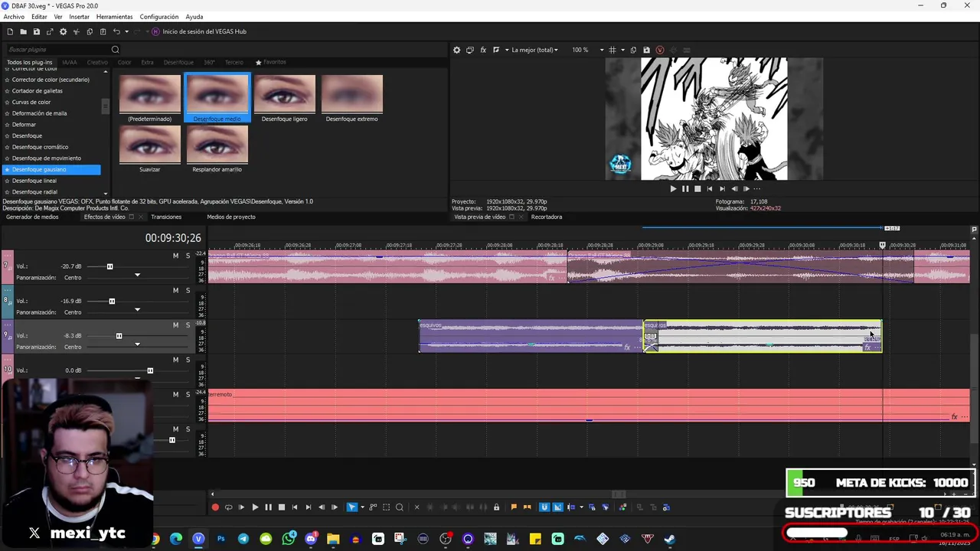Click track 8 volume slider at -16.9 dB

[112, 301]
